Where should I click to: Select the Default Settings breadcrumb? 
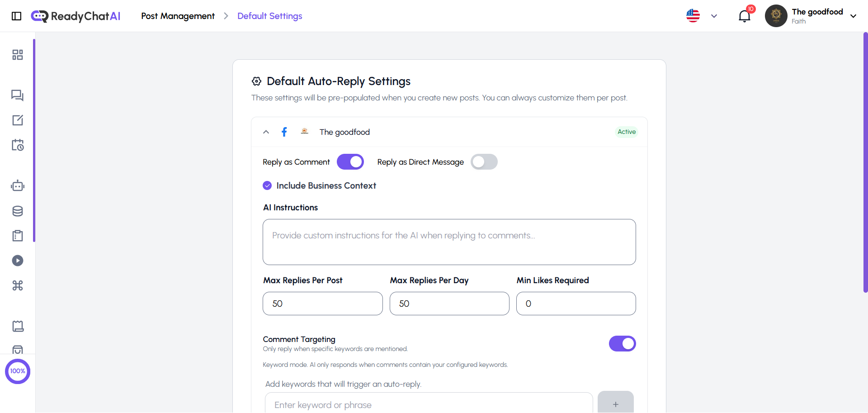(x=269, y=16)
